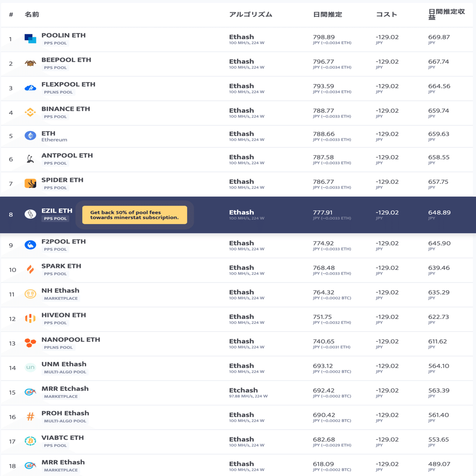This screenshot has height=476, width=476.
Task: Click the Spider ETH icon
Action: pos(30,184)
